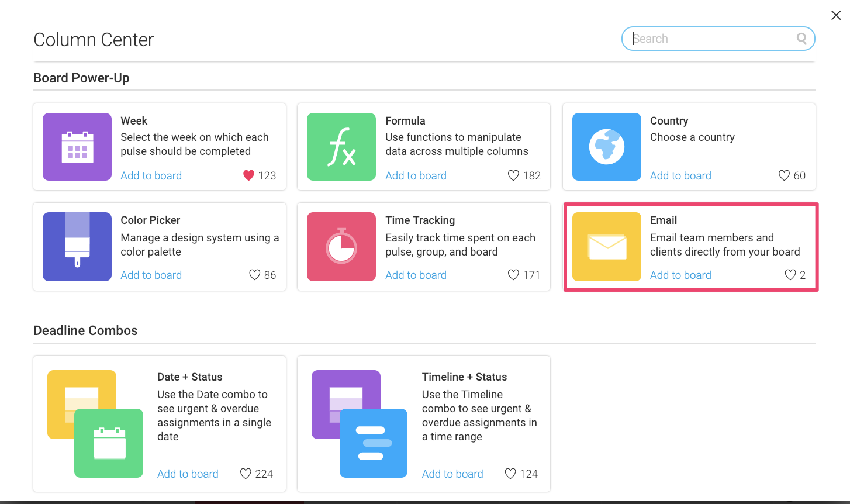Like the Color Picker column heart
850x504 pixels.
tap(254, 275)
